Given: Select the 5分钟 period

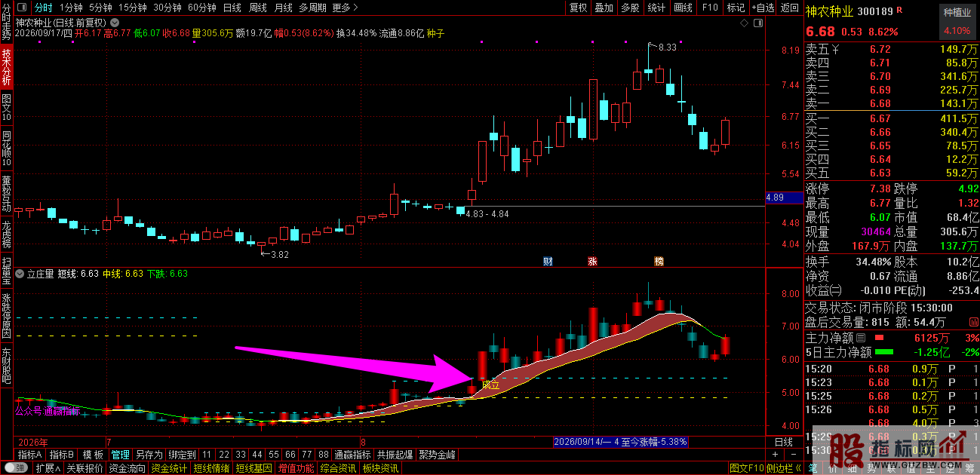Looking at the screenshot, I should pyautogui.click(x=100, y=8).
